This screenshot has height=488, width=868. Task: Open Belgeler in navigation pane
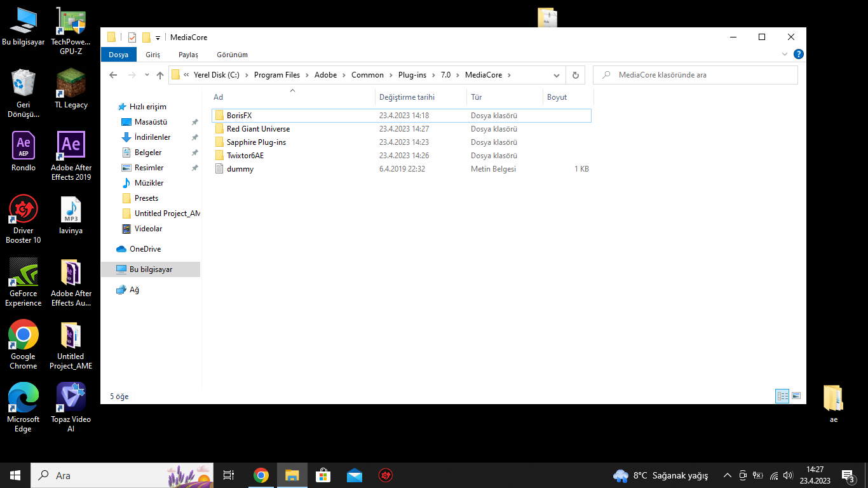148,152
